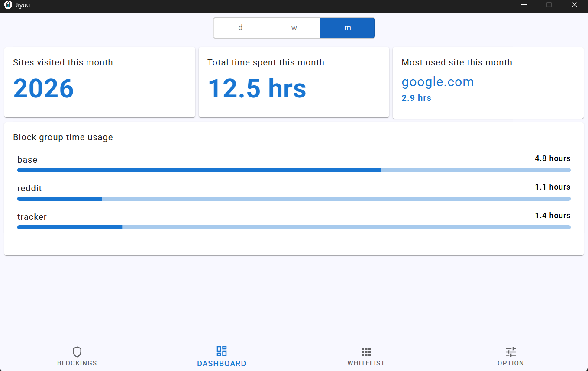Image resolution: width=588 pixels, height=371 pixels.
Task: Switch to daily view with 'd' toggle
Action: [240, 28]
